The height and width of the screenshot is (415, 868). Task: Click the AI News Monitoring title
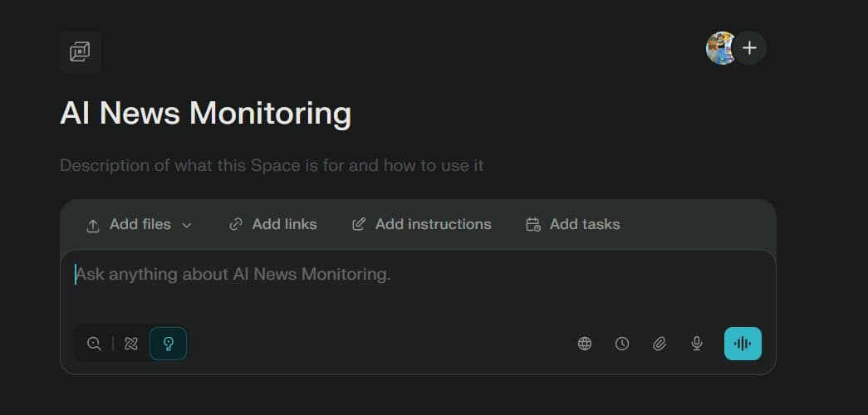point(205,114)
